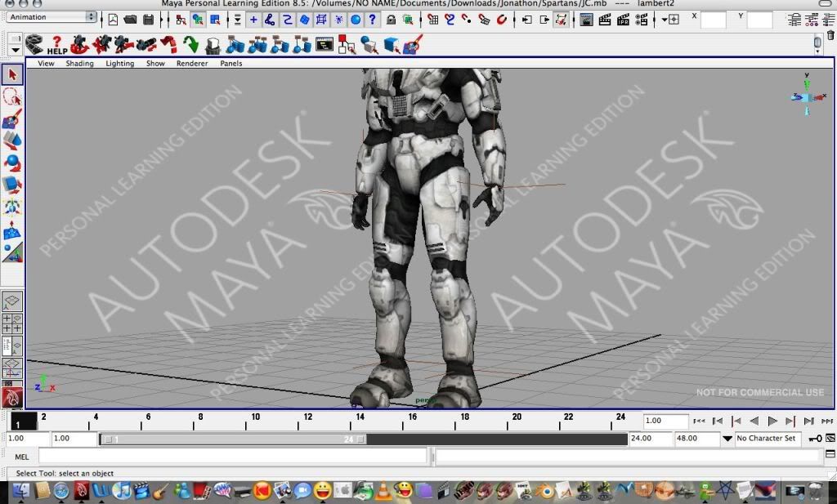Screen dimensions: 837x504
Task: Toggle Snap to view planes
Action: coord(484,20)
